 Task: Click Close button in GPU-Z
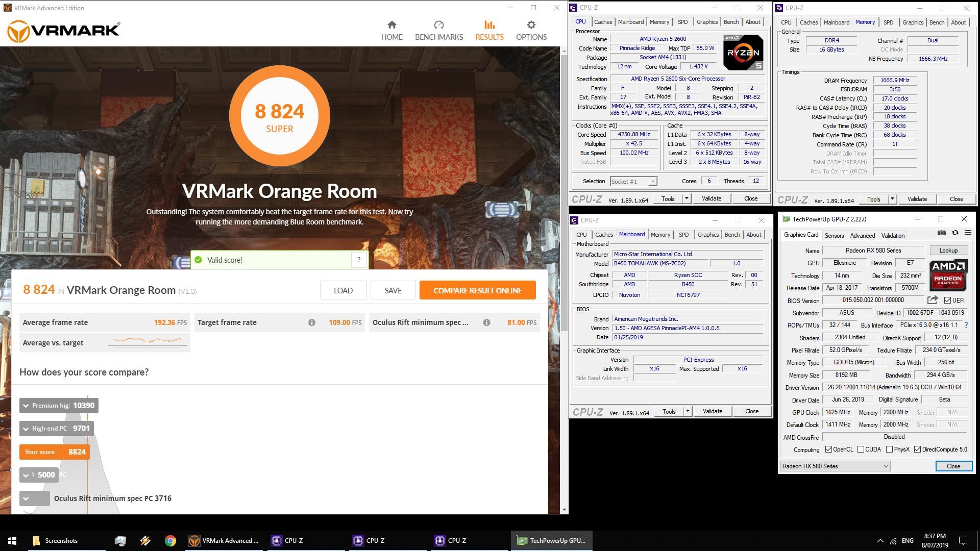(x=953, y=466)
